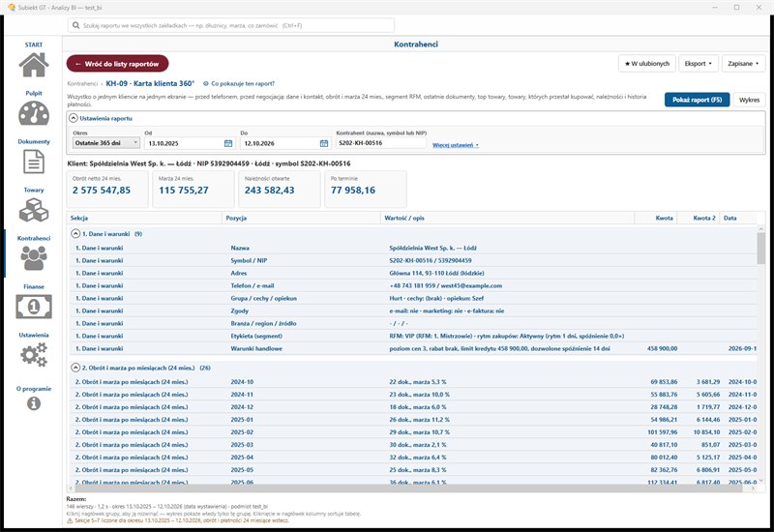
Task: Click Wróć do listy raportów button
Action: (x=117, y=64)
